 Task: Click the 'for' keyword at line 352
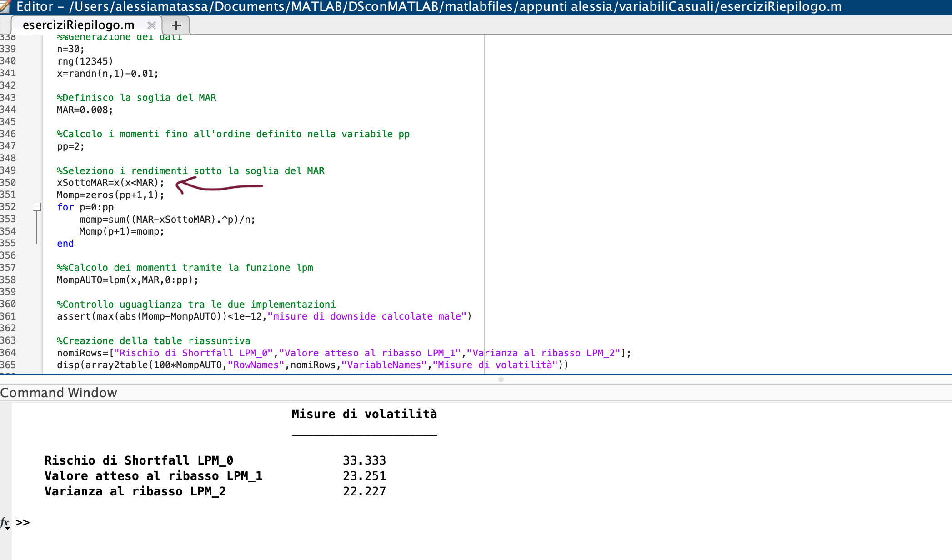coord(65,207)
